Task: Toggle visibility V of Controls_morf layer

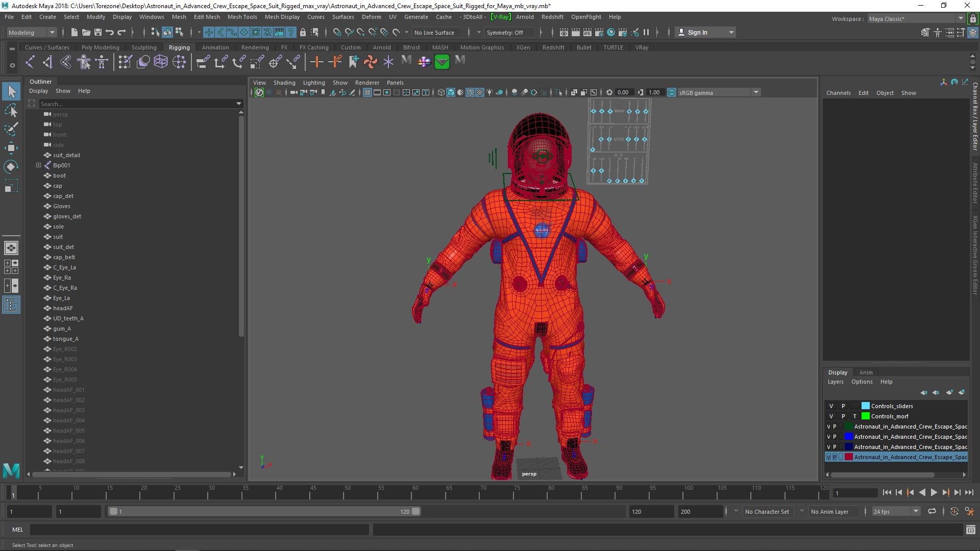Action: click(x=831, y=416)
